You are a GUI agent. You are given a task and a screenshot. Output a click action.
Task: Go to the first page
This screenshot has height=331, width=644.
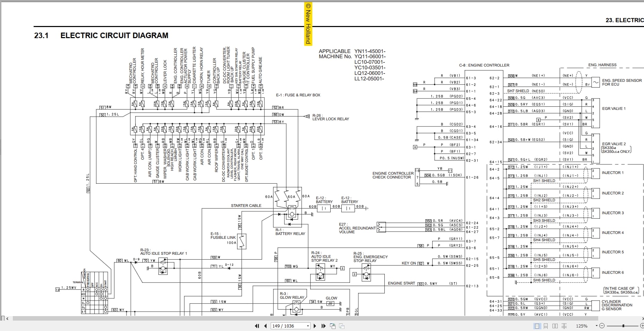[257, 326]
